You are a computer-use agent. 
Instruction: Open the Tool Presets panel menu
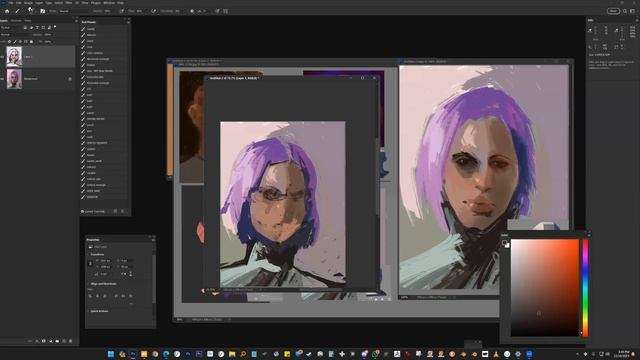128,22
